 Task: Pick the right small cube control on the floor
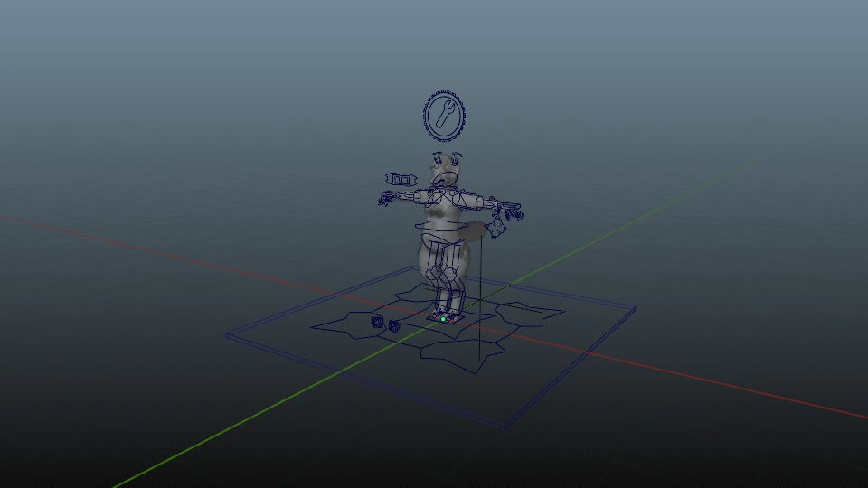click(x=394, y=326)
